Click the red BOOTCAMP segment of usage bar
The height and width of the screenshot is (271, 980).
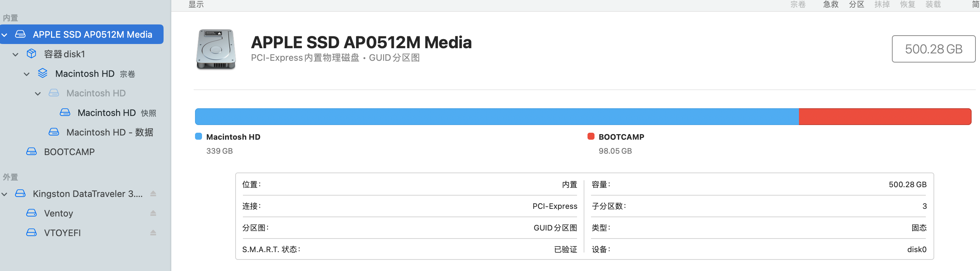click(885, 117)
